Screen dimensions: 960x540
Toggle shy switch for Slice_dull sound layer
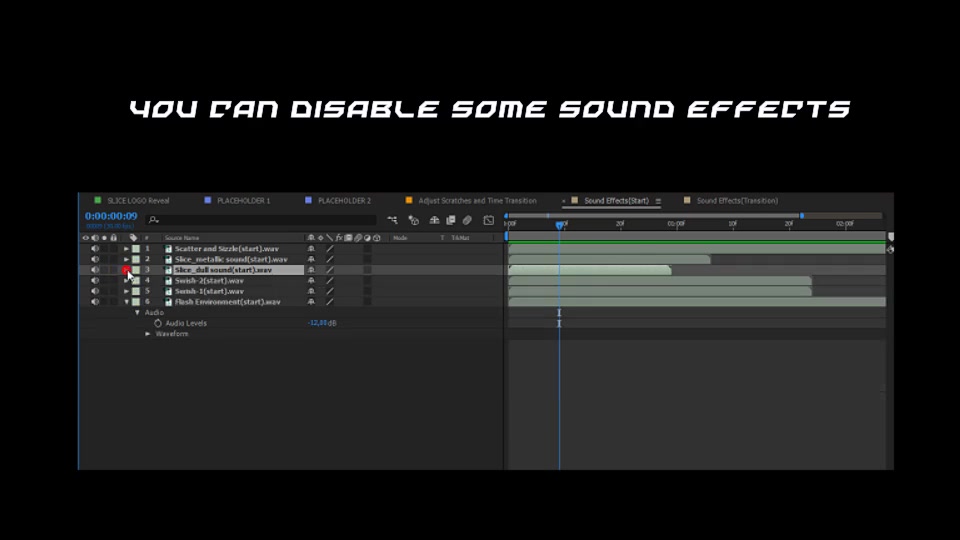coord(311,270)
